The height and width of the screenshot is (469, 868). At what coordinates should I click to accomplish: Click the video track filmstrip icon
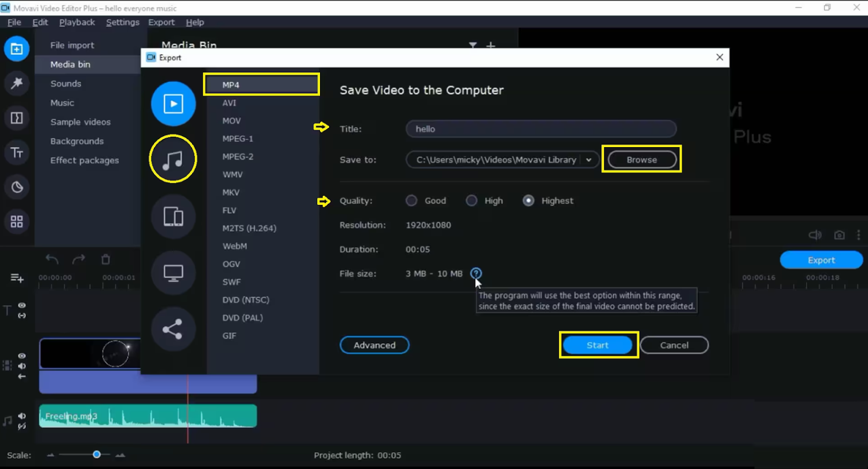(x=8, y=365)
